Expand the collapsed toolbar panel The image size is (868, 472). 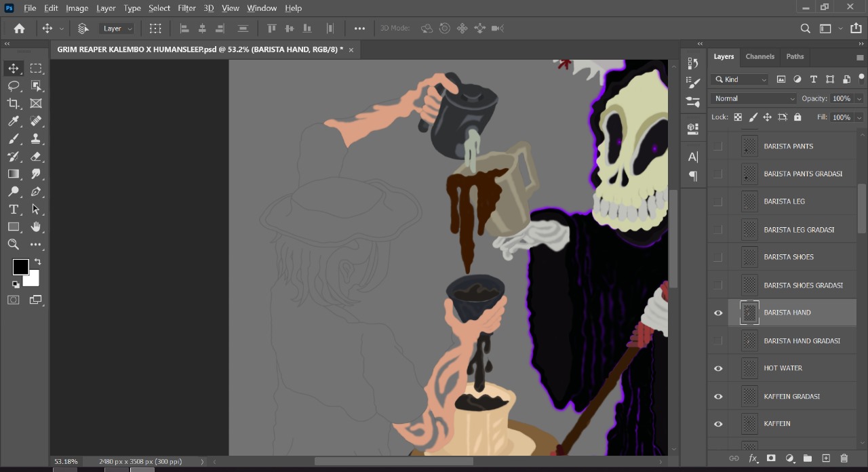pos(7,43)
